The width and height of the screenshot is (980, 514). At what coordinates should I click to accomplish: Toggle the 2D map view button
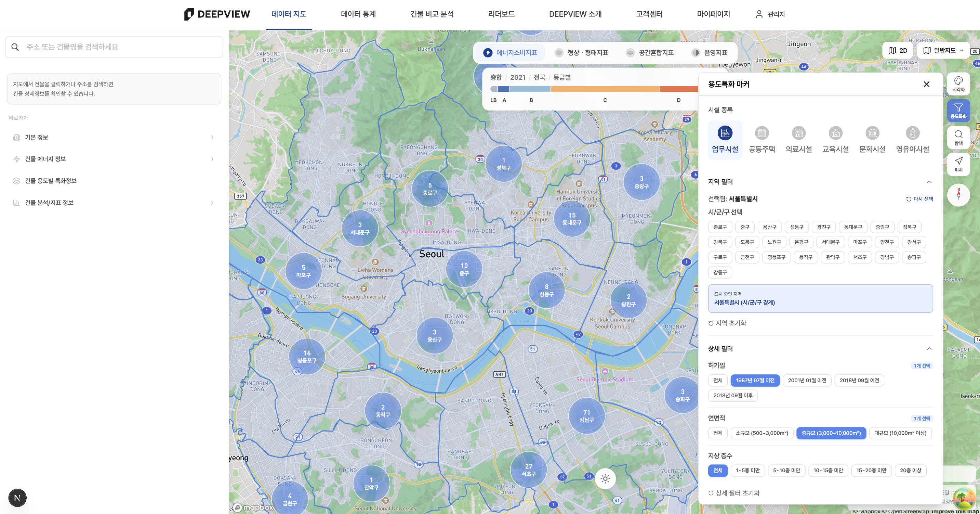click(898, 50)
